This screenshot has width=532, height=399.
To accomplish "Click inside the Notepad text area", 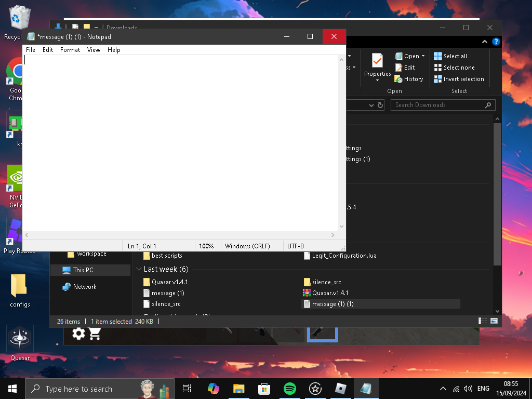I will pyautogui.click(x=180, y=143).
